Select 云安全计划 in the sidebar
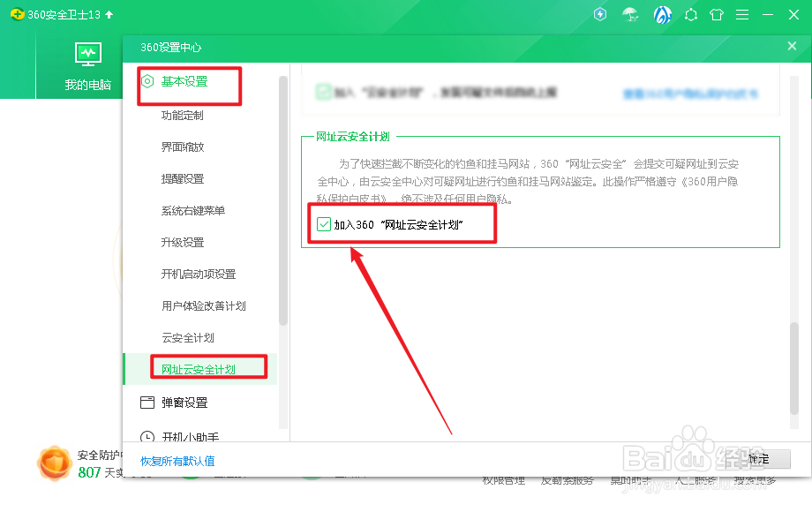This screenshot has height=512, width=812. coord(187,338)
